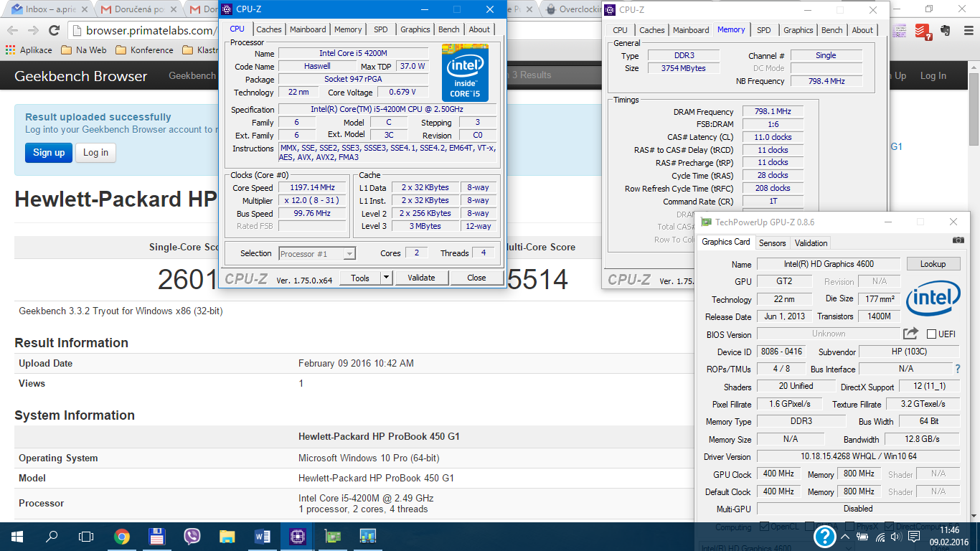Open Mainboard tab in the left CPU-Z window

308,29
